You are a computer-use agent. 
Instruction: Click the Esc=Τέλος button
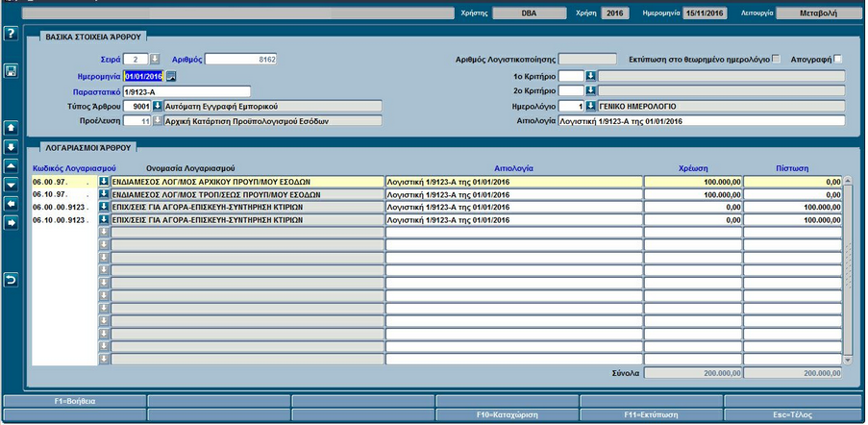tap(794, 413)
